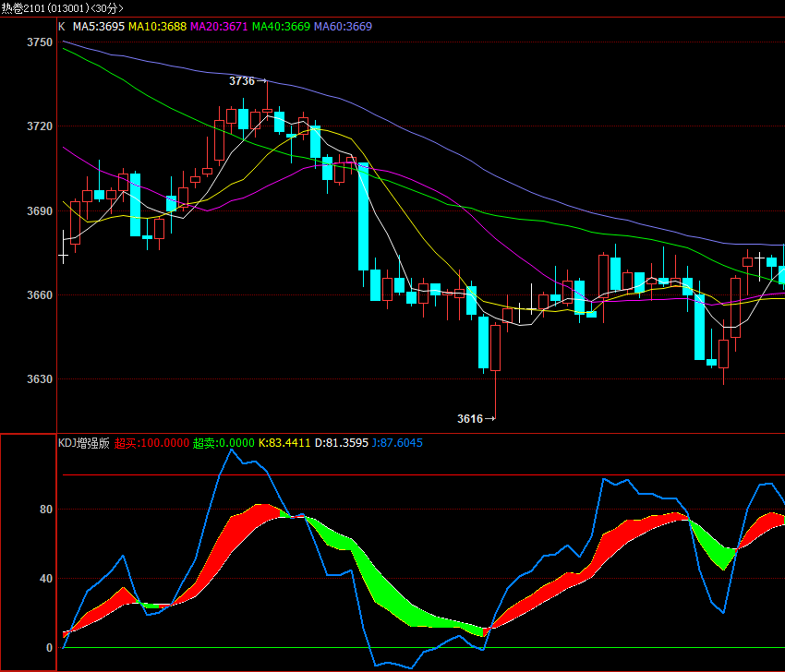Screen dimensions: 785x672
Task: Click the J:87.6045 value
Action: point(397,443)
